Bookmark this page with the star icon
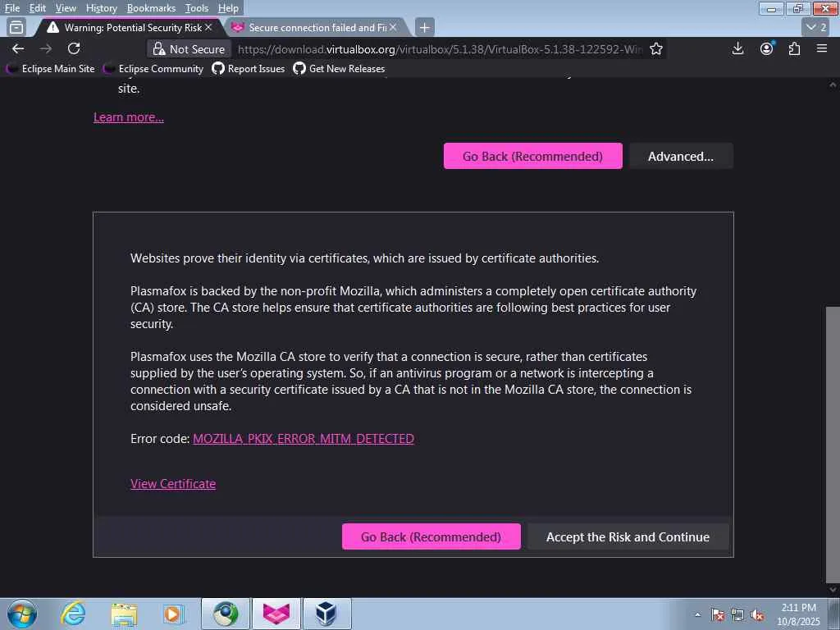The height and width of the screenshot is (630, 840). click(655, 49)
